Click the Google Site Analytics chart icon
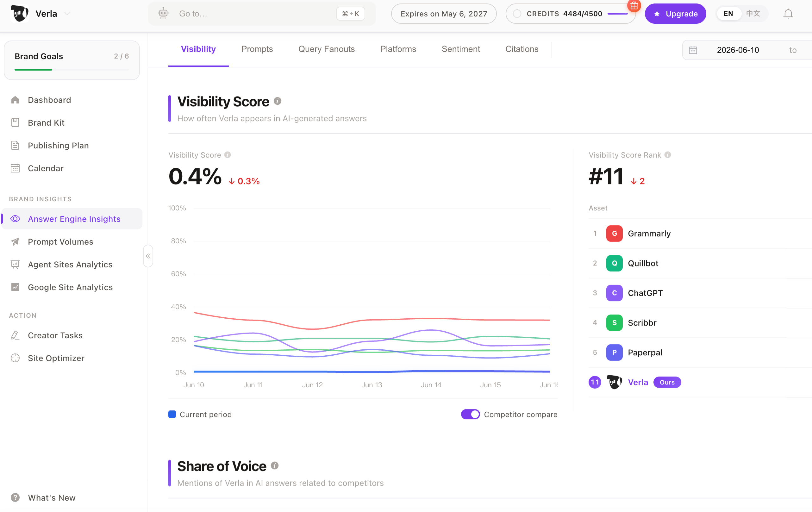 pyautogui.click(x=15, y=287)
